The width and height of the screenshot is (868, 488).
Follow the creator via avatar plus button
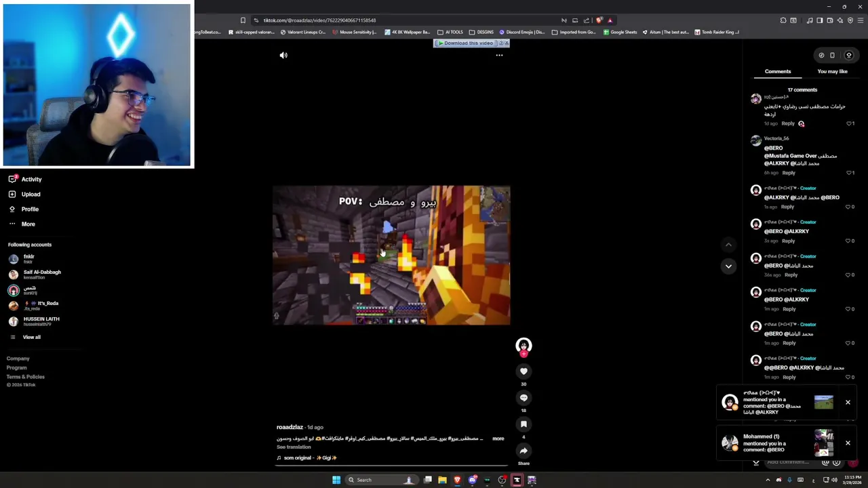(524, 354)
